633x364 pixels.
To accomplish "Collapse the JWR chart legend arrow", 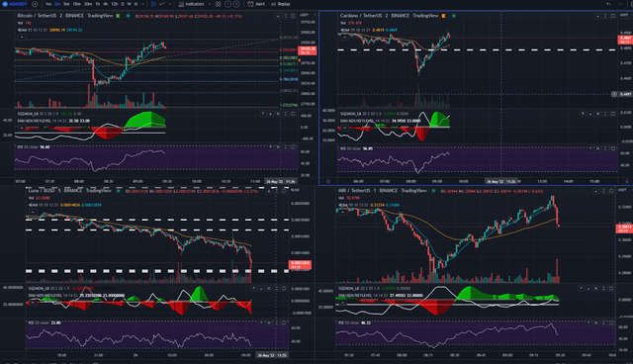I will 342,212.
